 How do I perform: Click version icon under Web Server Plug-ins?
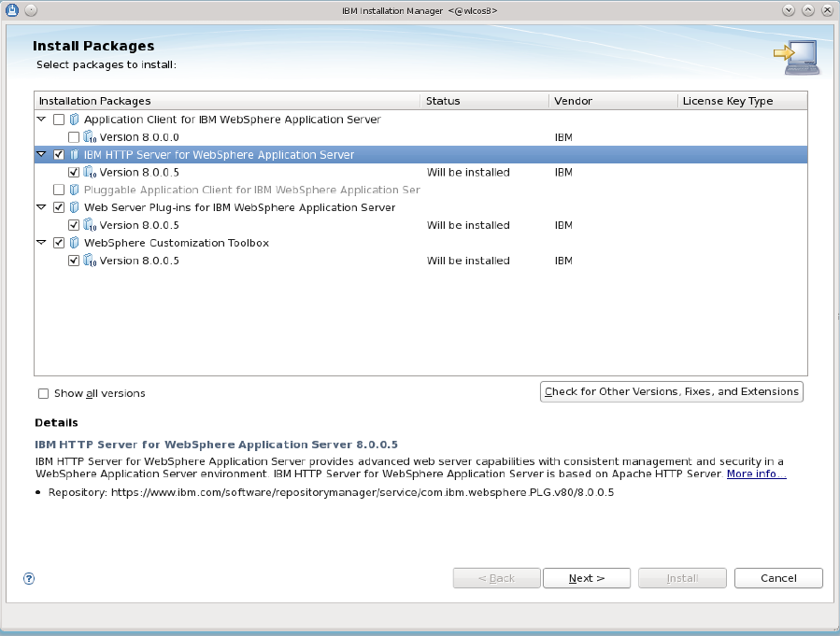tap(90, 225)
